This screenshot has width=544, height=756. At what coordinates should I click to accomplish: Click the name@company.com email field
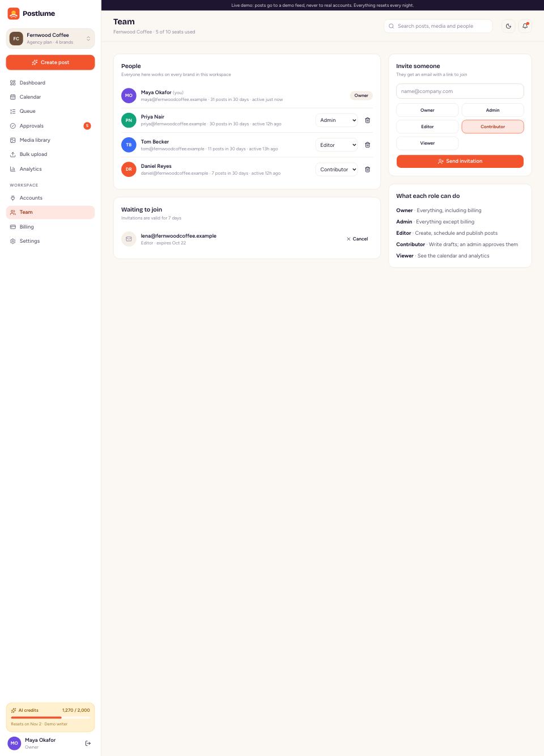[x=460, y=91]
